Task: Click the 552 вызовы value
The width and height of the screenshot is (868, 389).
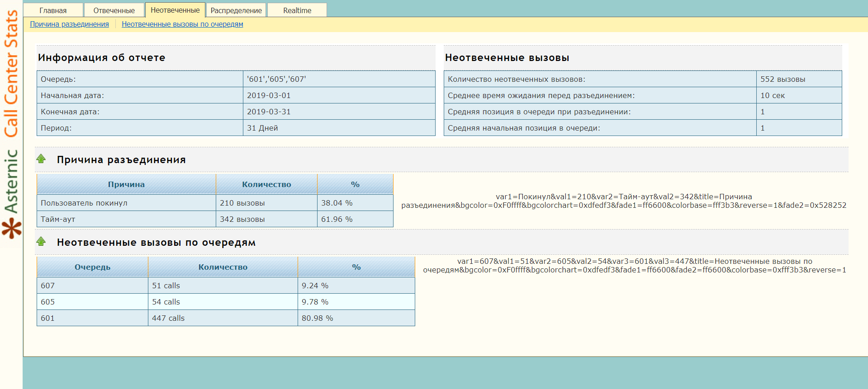Action: point(783,79)
